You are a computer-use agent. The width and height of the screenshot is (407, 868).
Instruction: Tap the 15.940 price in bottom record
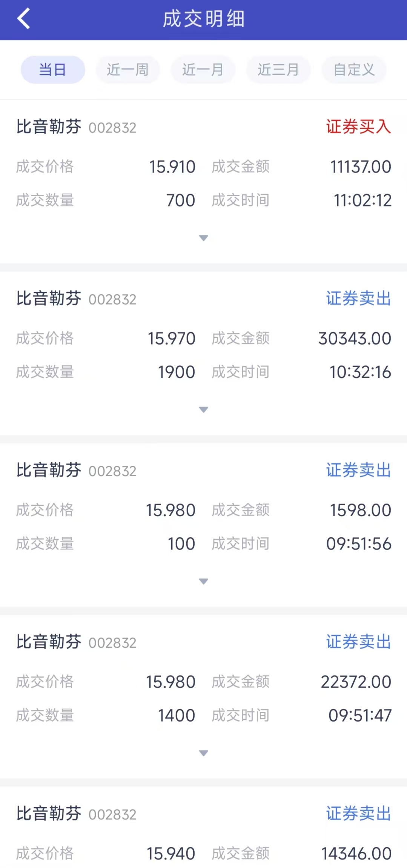tap(171, 854)
